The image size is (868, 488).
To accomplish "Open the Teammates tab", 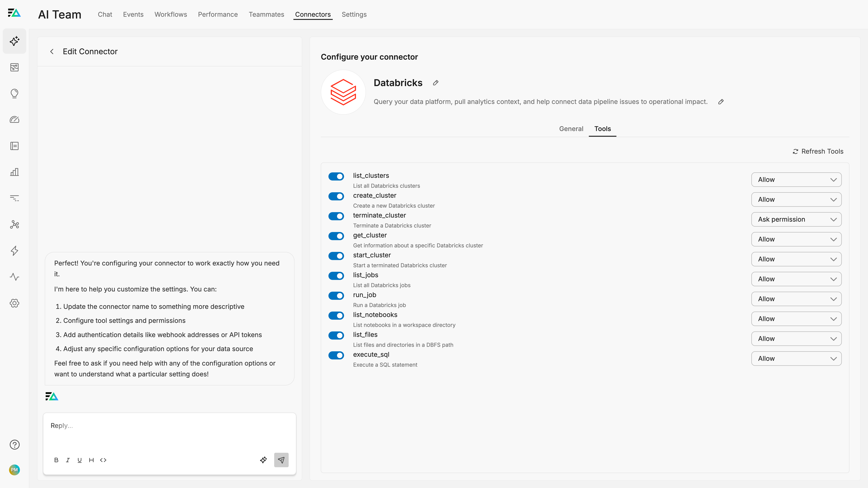I will point(267,14).
